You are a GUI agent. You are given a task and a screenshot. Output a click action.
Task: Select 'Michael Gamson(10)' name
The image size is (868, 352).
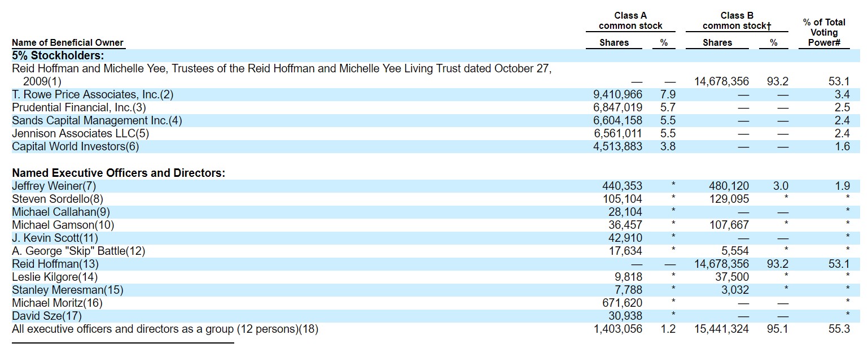tap(63, 225)
